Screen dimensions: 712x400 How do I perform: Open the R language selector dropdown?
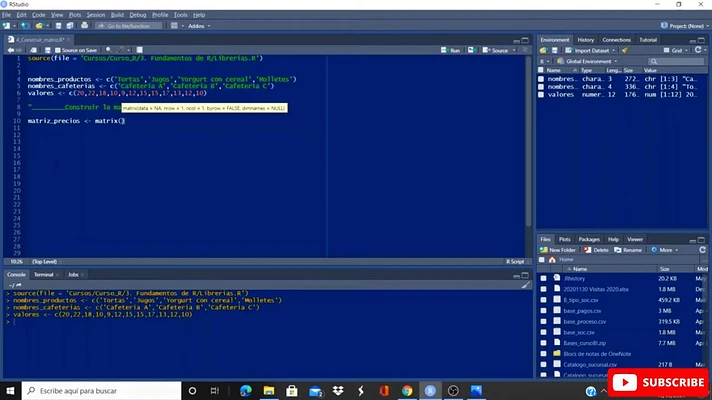(544, 61)
